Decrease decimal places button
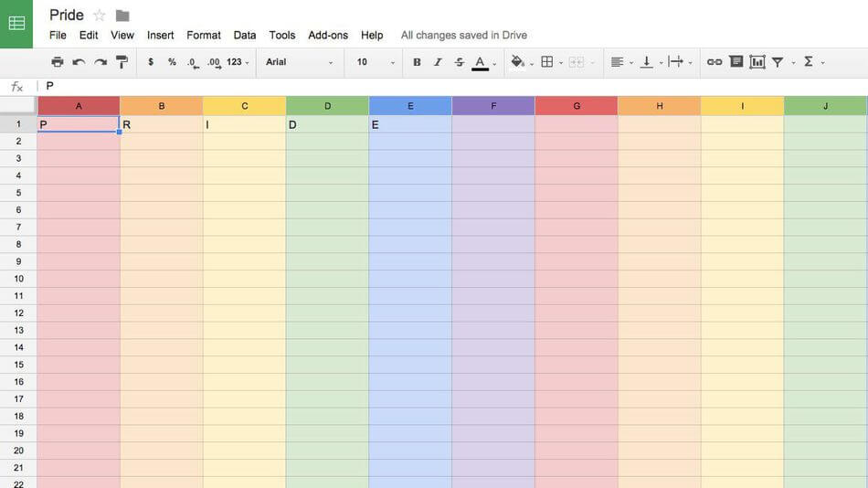 click(193, 62)
